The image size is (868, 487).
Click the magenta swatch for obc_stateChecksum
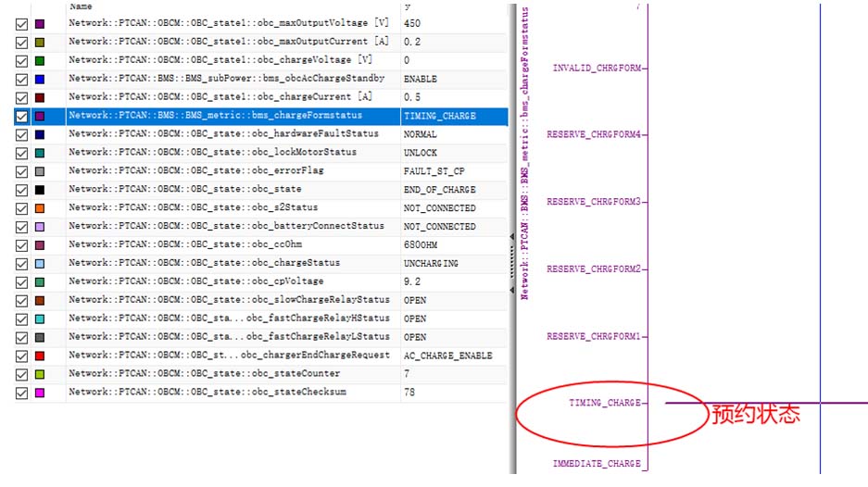click(39, 393)
